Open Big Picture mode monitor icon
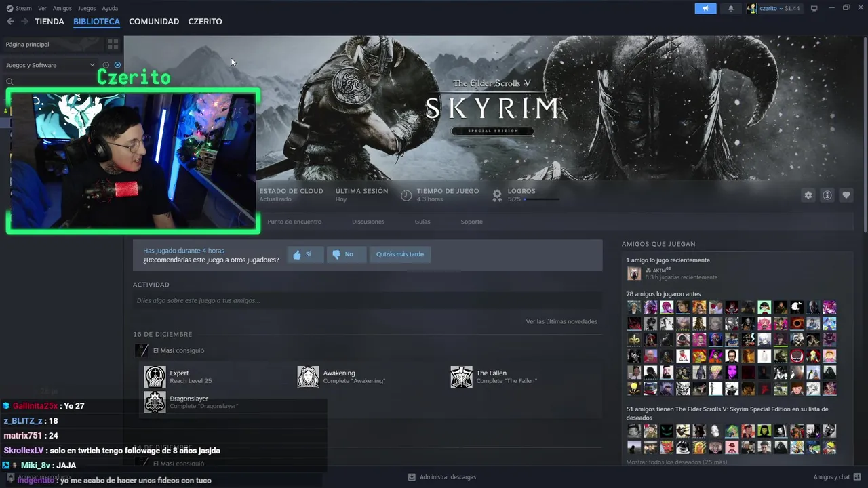 pos(814,8)
